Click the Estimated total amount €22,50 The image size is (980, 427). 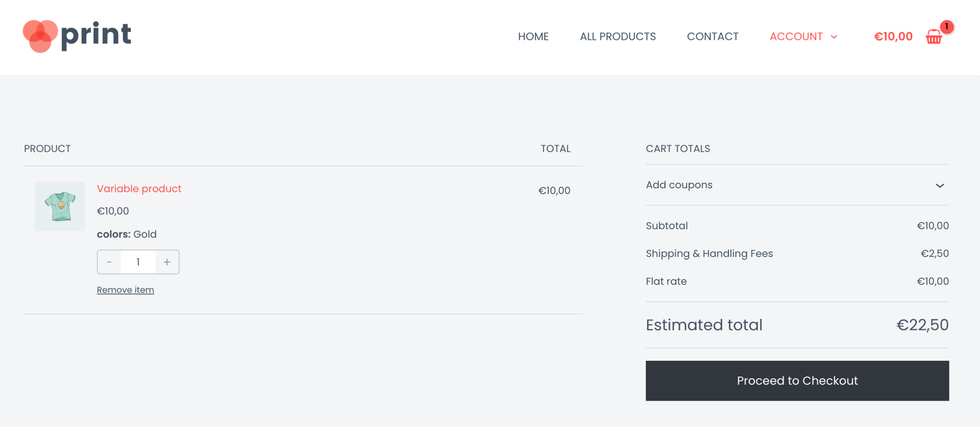922,325
